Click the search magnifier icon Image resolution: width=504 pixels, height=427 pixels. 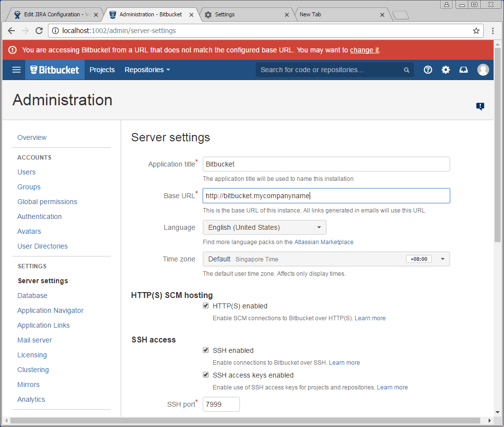407,70
